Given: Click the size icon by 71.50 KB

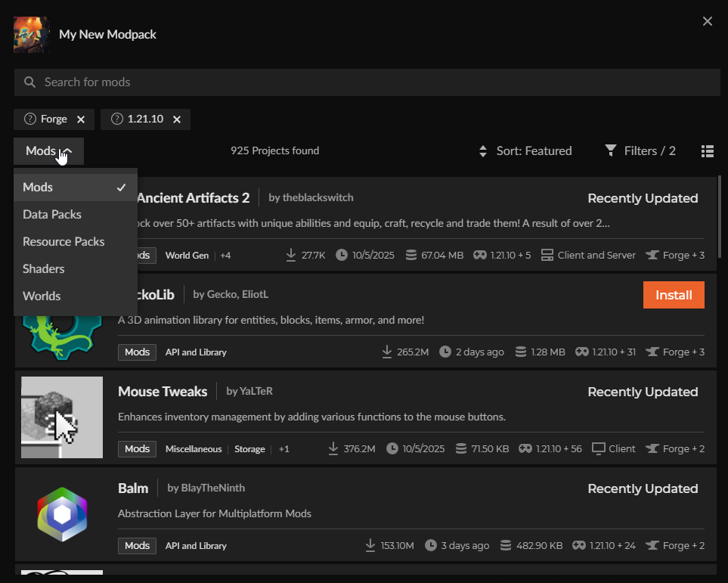Looking at the screenshot, I should (461, 448).
